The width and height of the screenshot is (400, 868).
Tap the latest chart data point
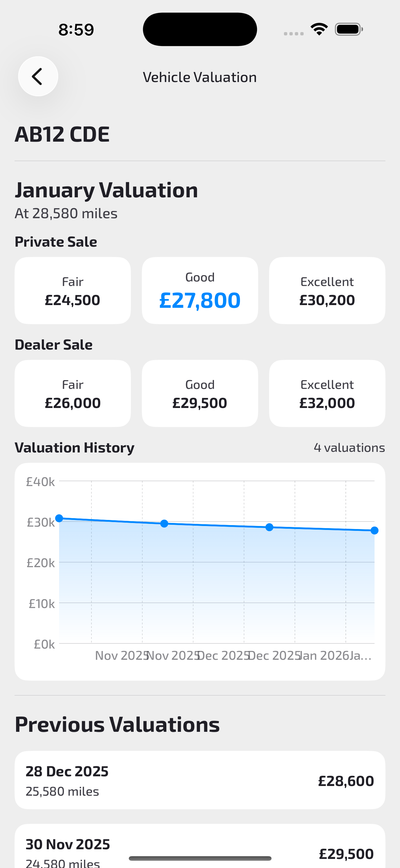click(x=374, y=531)
